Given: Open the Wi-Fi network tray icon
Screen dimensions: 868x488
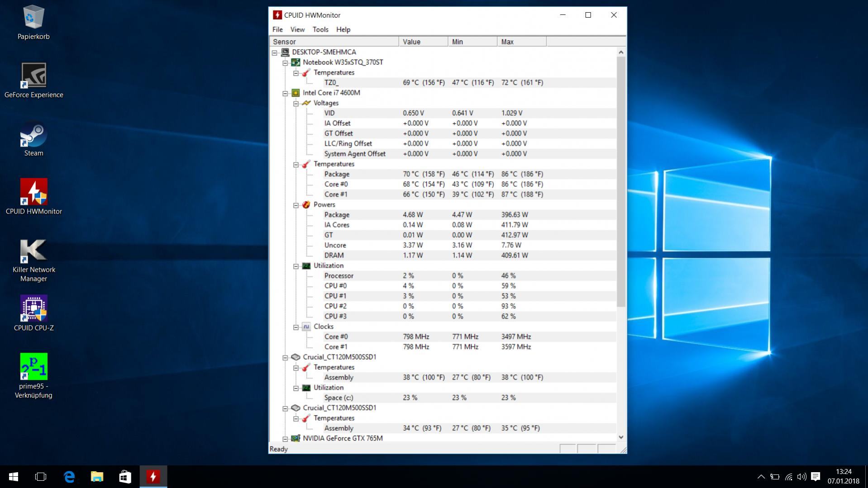Looking at the screenshot, I should pos(788,477).
